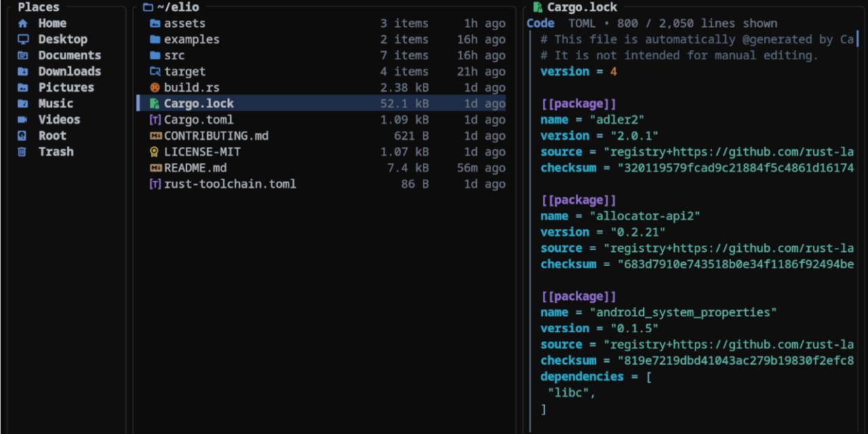Click the target folder icon
Image resolution: width=868 pixels, height=434 pixels.
click(x=155, y=71)
